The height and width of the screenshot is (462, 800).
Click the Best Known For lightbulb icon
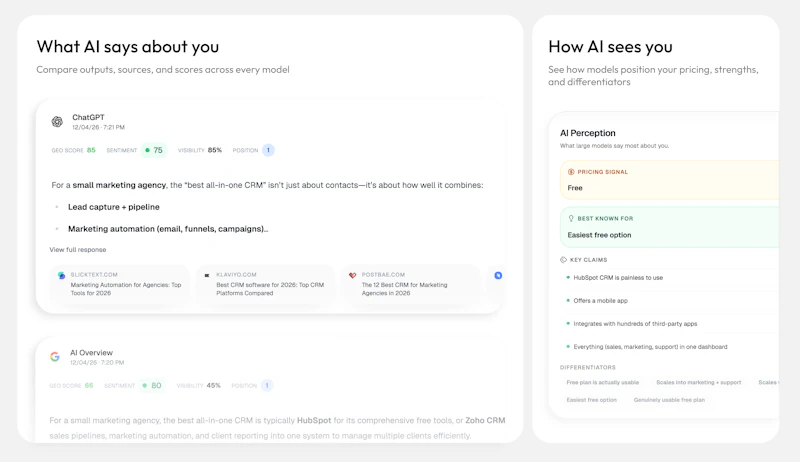pos(571,218)
